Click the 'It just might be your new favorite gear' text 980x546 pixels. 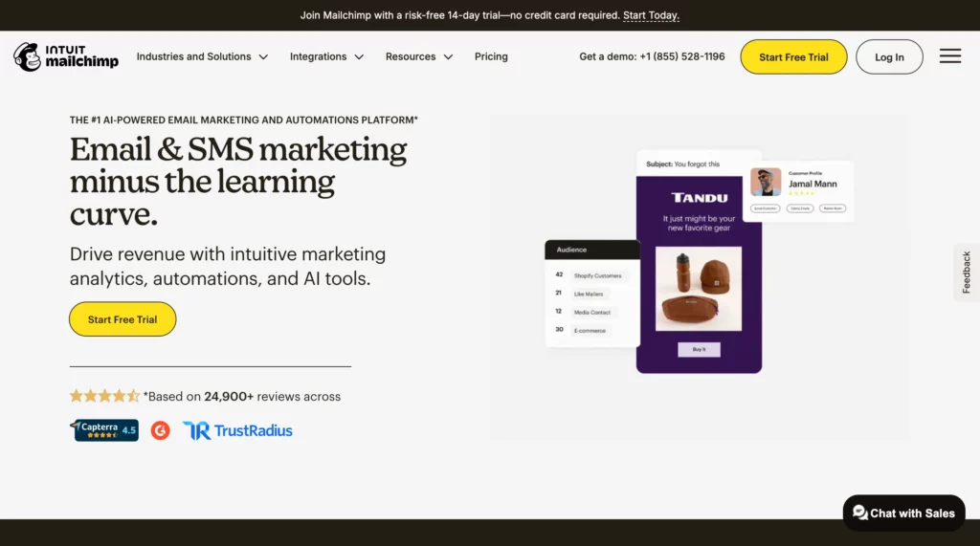(699, 223)
